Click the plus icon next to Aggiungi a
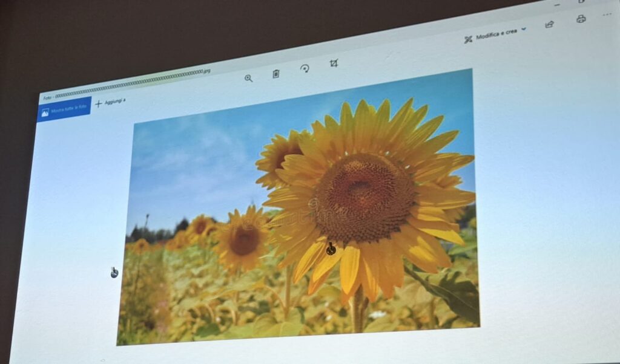The image size is (620, 364). click(99, 104)
